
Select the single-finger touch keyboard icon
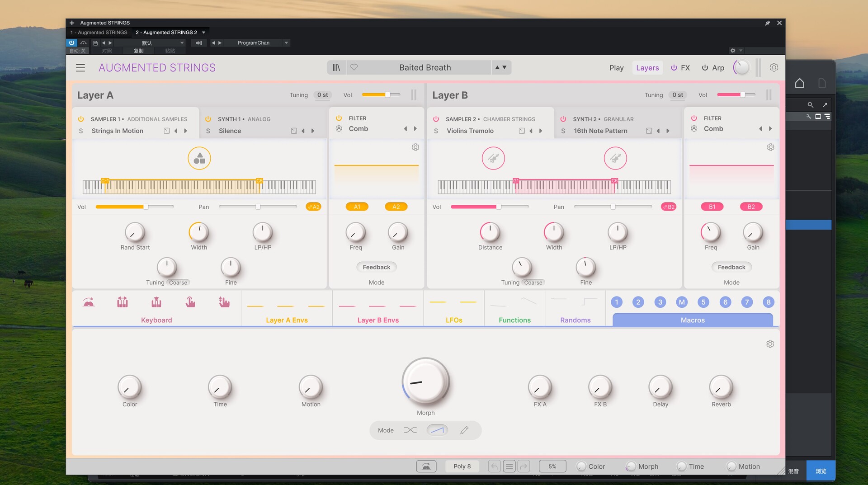[190, 302]
